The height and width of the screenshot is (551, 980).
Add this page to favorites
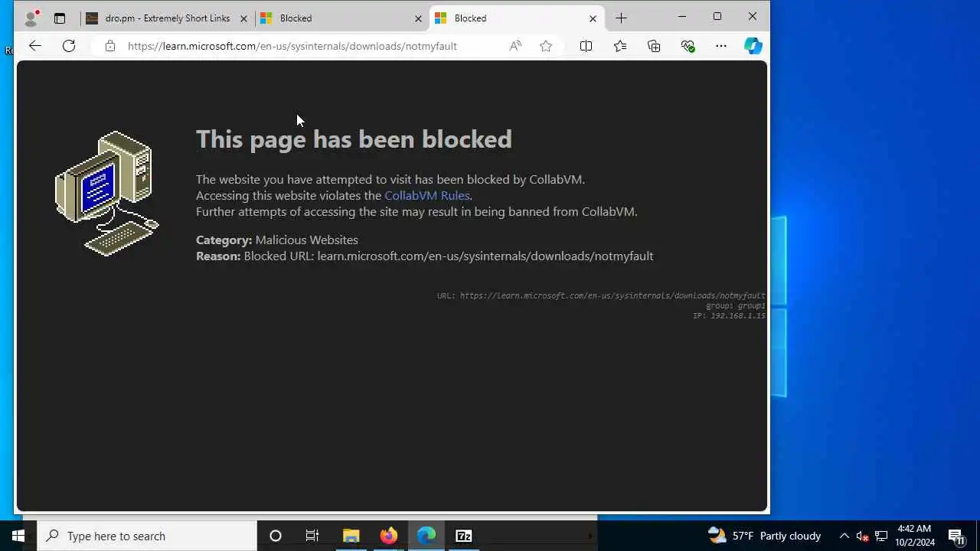tap(546, 46)
